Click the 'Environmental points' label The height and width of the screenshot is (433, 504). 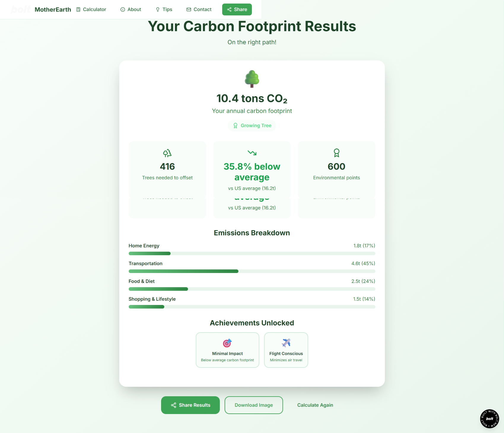point(336,178)
